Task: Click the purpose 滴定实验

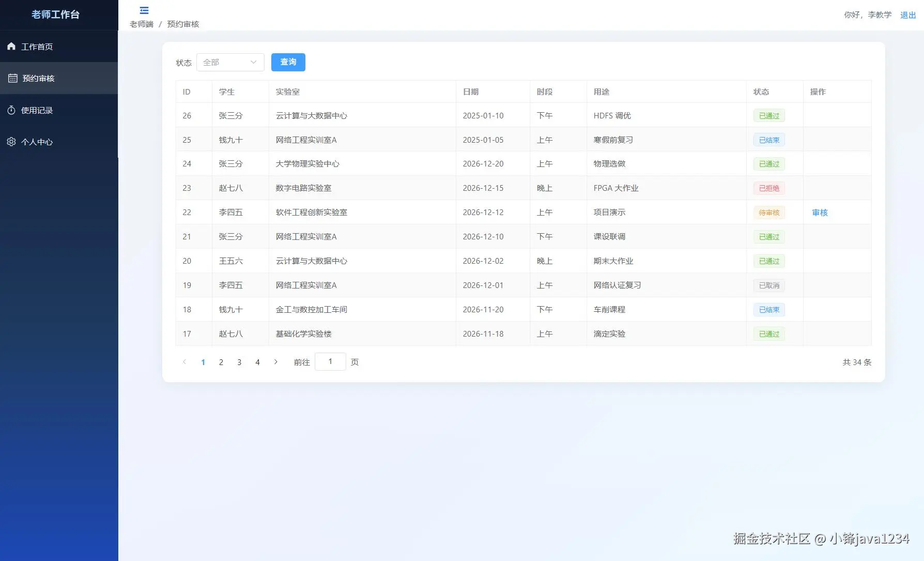Action: point(609,334)
